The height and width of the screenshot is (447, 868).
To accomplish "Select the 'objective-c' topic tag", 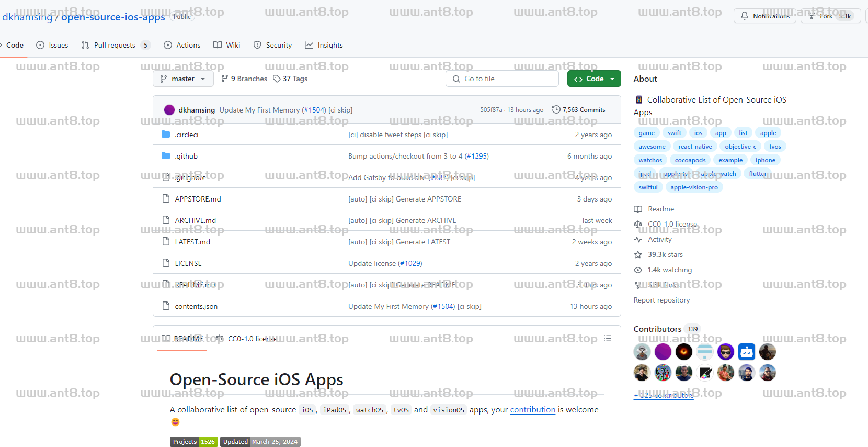I will pos(740,147).
